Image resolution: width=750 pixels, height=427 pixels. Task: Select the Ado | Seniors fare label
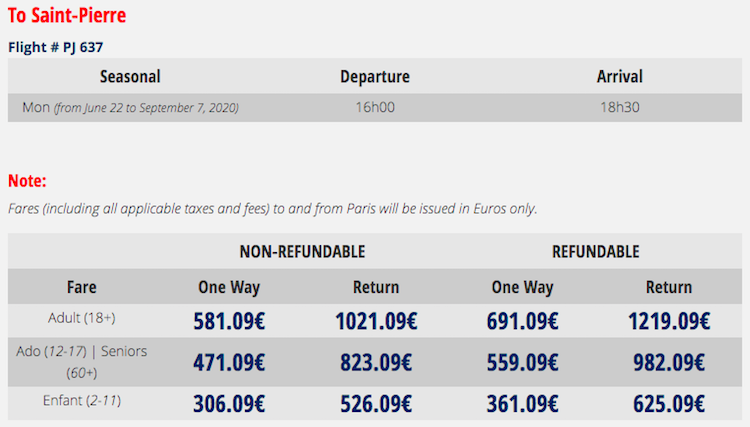coord(82,362)
